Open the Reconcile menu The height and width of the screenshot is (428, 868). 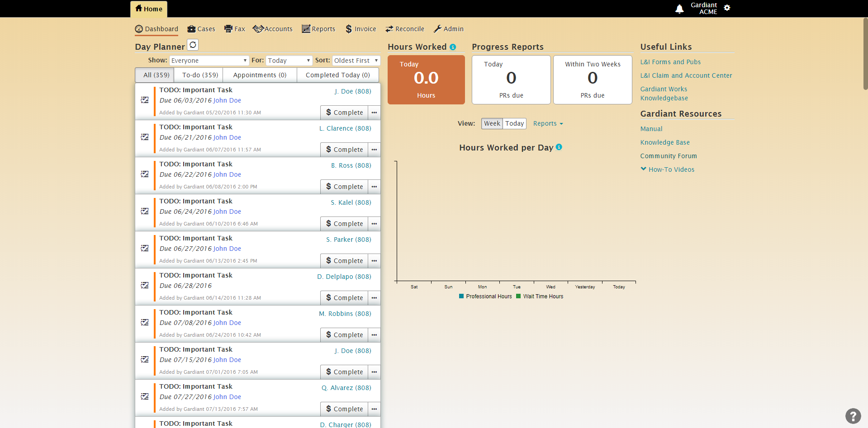click(x=405, y=29)
